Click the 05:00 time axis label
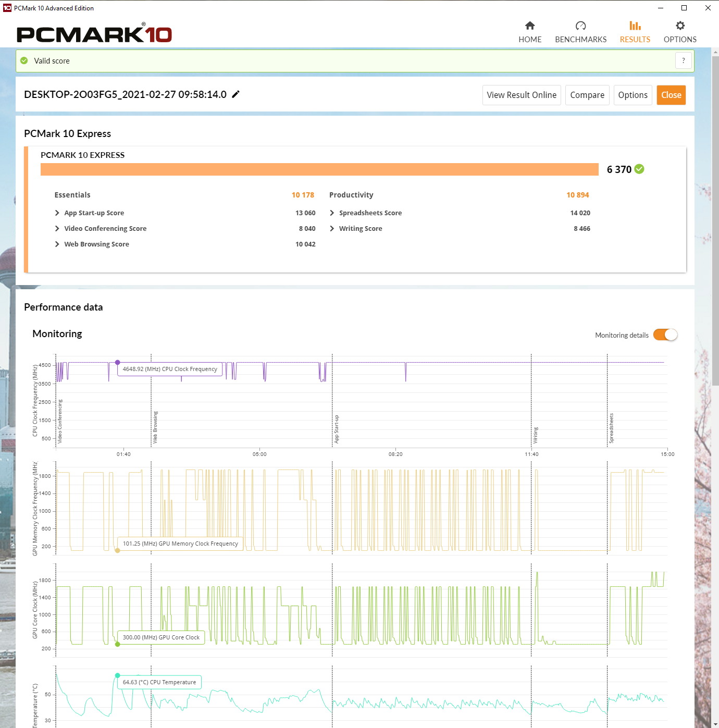 pos(259,454)
